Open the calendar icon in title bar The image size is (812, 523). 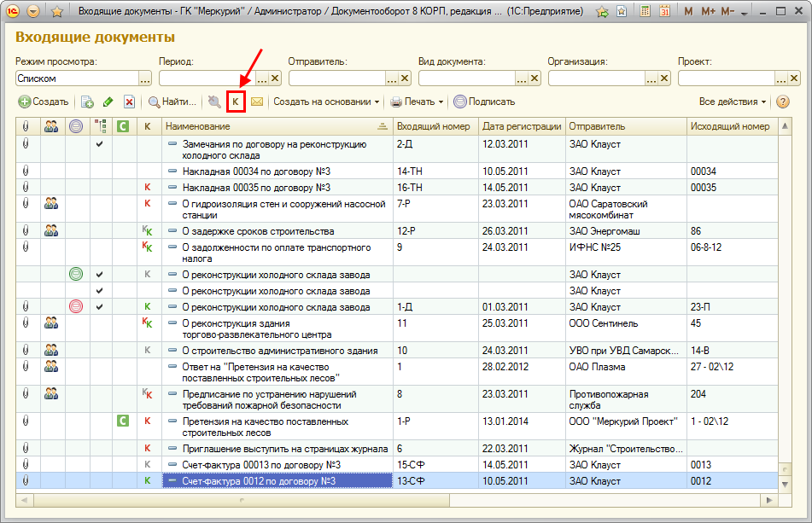(665, 12)
